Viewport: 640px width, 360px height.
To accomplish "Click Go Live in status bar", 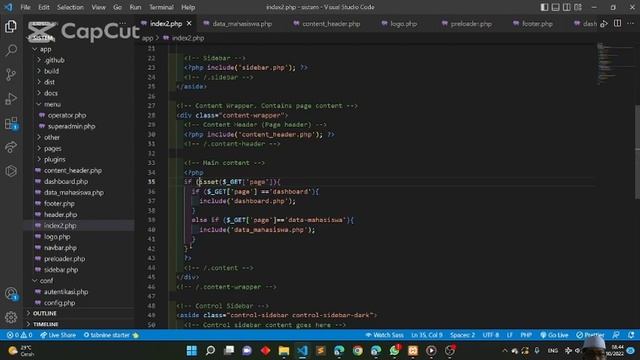I will 554,335.
